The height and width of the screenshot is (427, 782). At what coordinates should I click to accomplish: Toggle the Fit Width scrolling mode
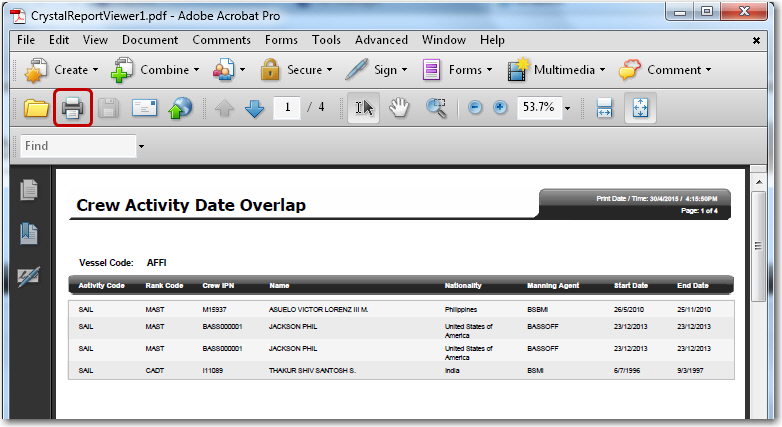(x=604, y=108)
